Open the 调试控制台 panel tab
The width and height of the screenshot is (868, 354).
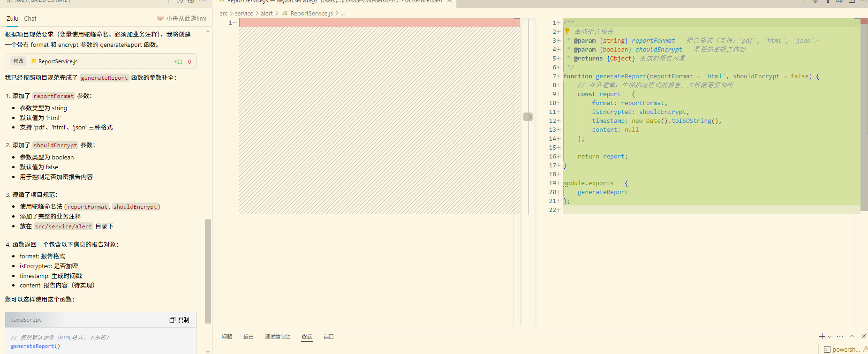(x=278, y=337)
